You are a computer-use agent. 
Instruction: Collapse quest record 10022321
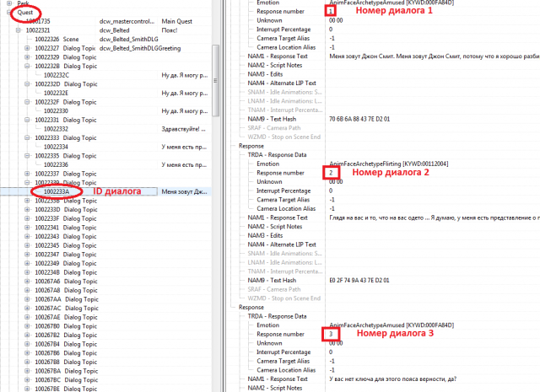click(18, 30)
